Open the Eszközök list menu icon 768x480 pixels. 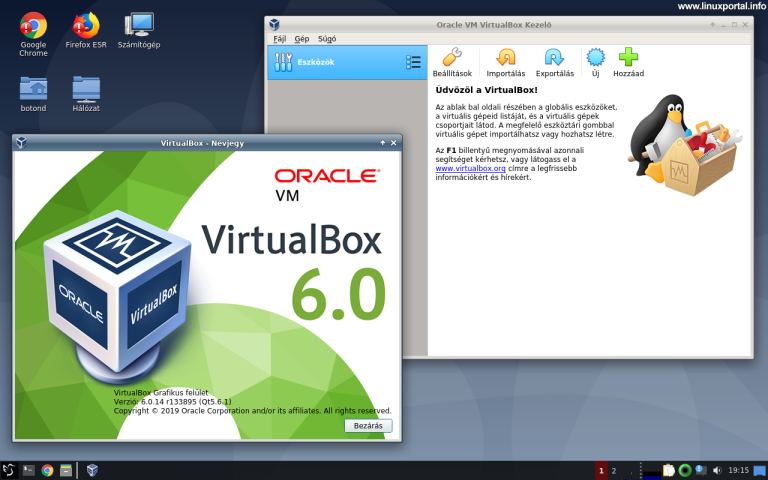413,62
